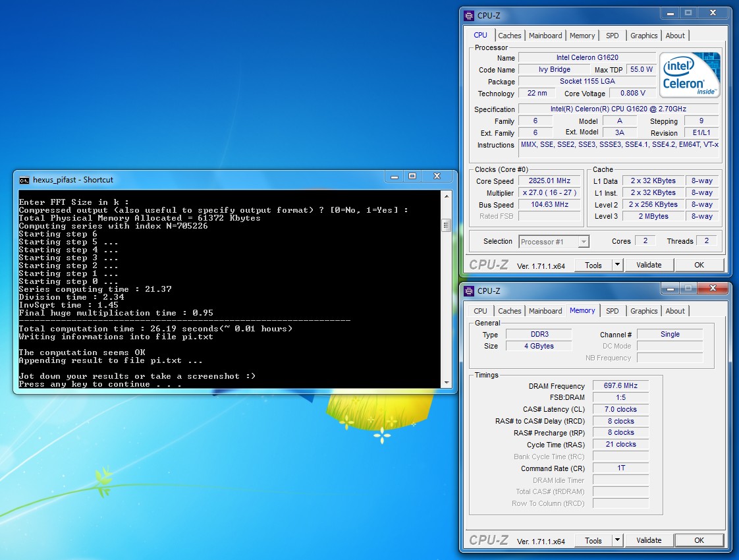Click OK button in upper CPU-Z window

pos(699,265)
